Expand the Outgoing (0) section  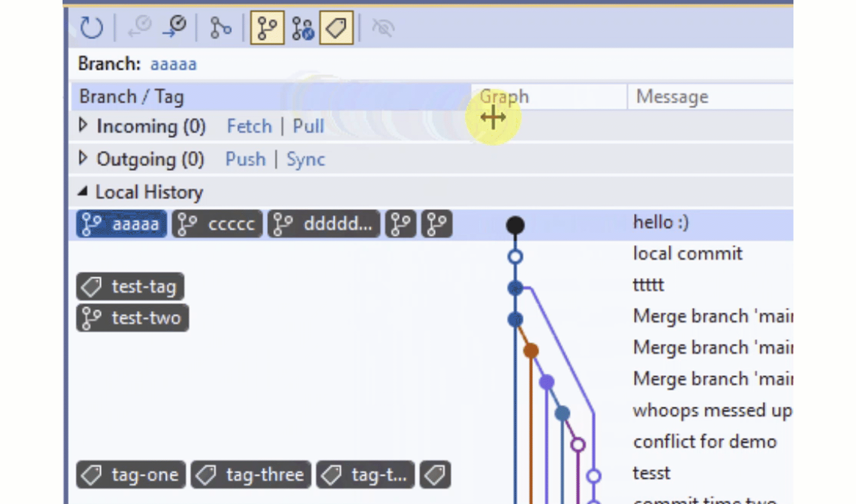[83, 159]
